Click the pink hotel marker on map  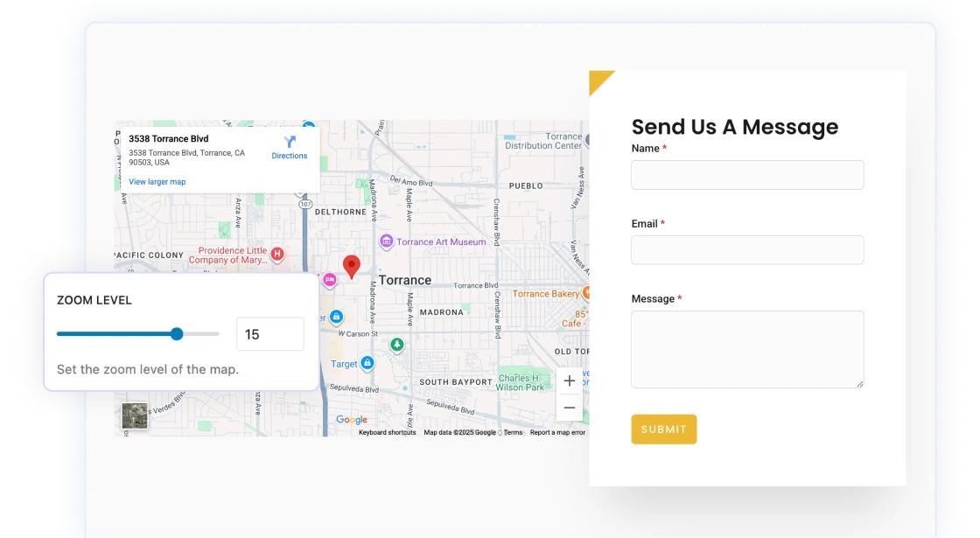click(x=330, y=280)
